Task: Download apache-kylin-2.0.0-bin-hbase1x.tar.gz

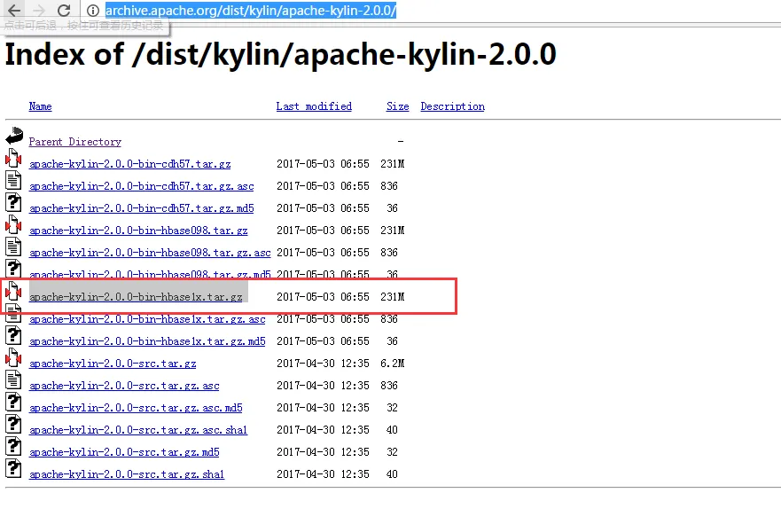Action: point(136,297)
